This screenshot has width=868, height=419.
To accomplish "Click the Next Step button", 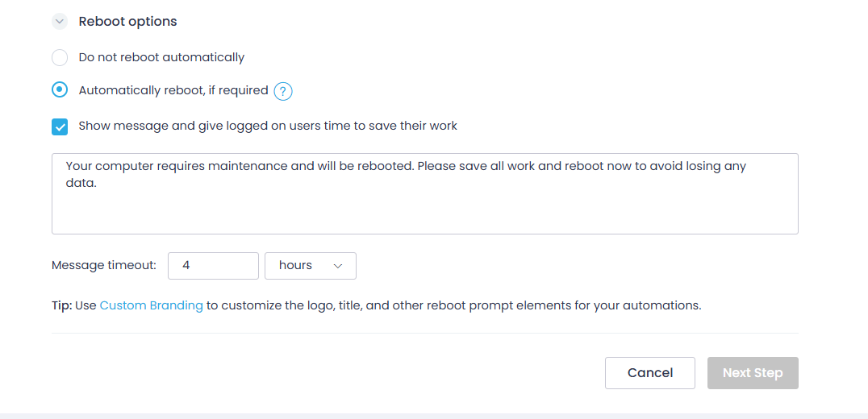I will 753,373.
